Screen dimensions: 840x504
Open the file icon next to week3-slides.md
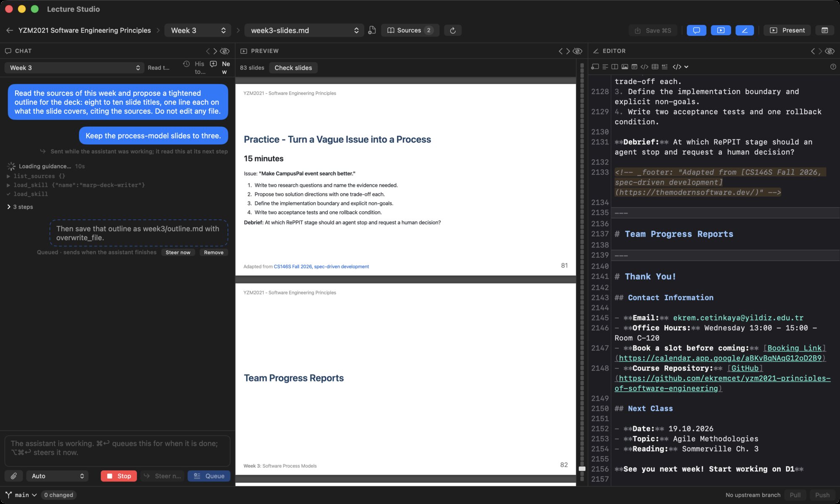pos(372,30)
